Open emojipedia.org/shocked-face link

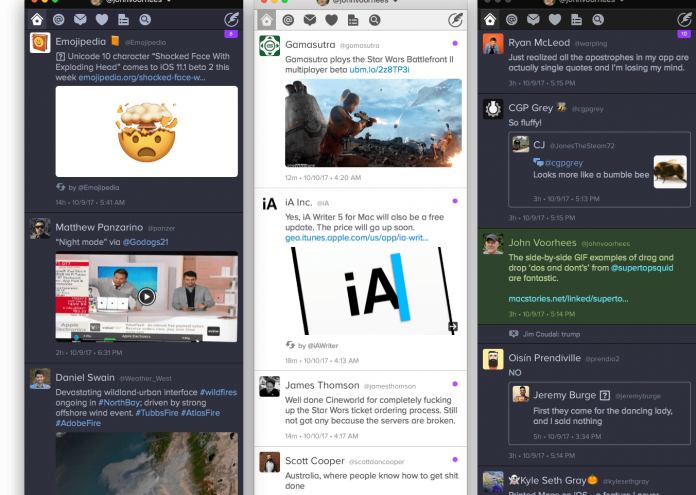point(142,78)
